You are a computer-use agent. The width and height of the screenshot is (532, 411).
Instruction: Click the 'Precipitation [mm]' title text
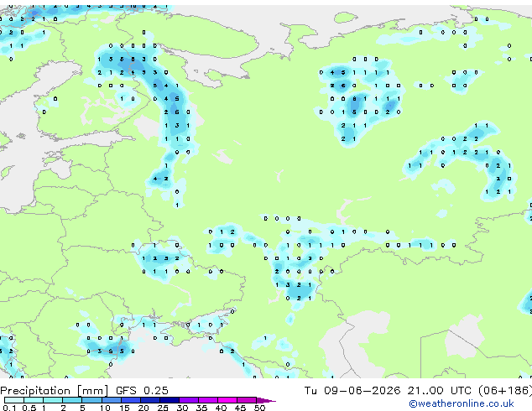pyautogui.click(x=55, y=391)
